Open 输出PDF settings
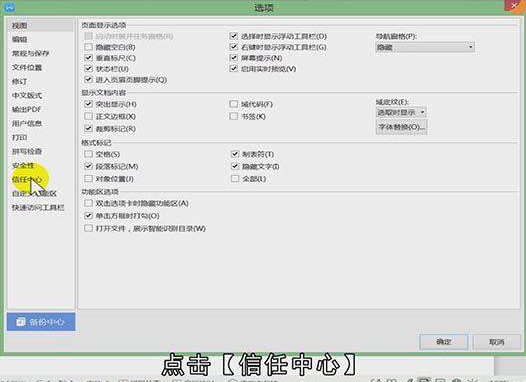The image size is (526, 382). click(x=27, y=110)
